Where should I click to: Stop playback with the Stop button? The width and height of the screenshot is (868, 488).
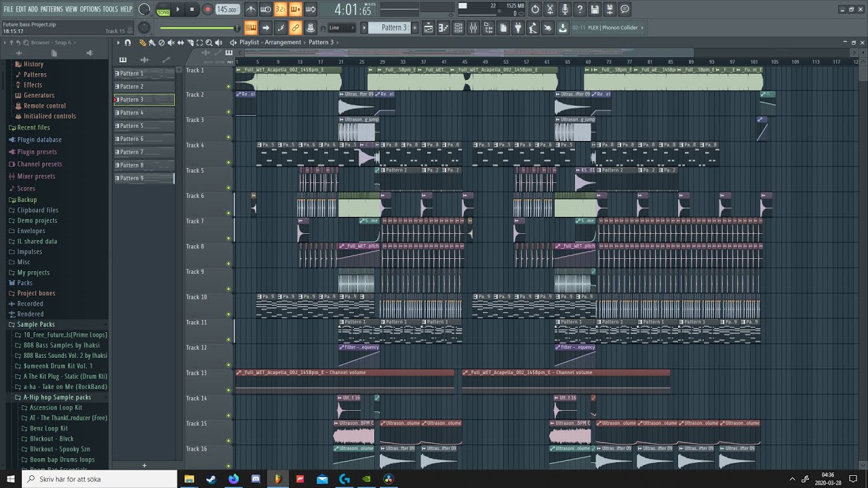pyautogui.click(x=192, y=9)
